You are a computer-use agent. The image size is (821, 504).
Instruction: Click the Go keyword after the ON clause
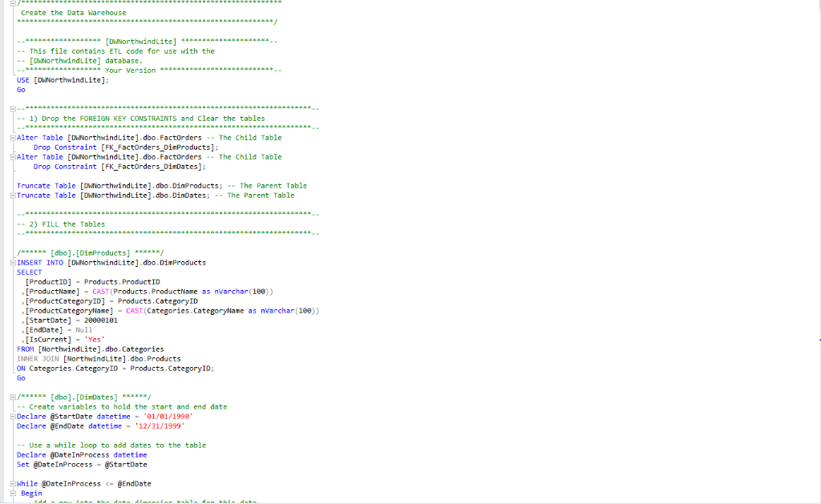21,377
